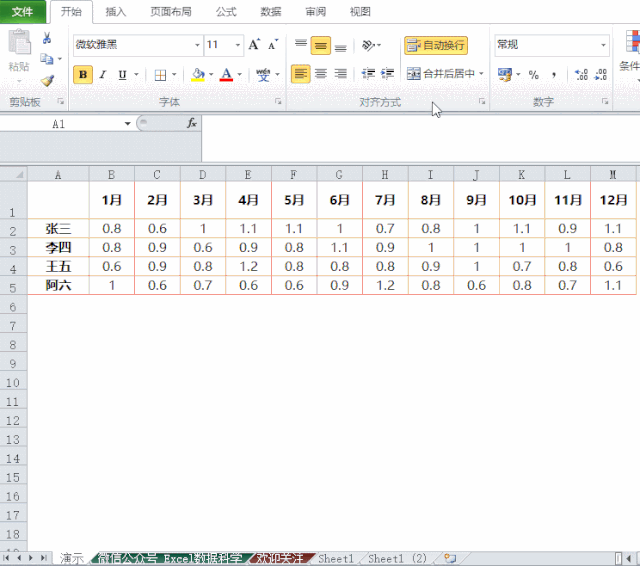Click increase indent icon
The image size is (640, 566).
pos(387,74)
